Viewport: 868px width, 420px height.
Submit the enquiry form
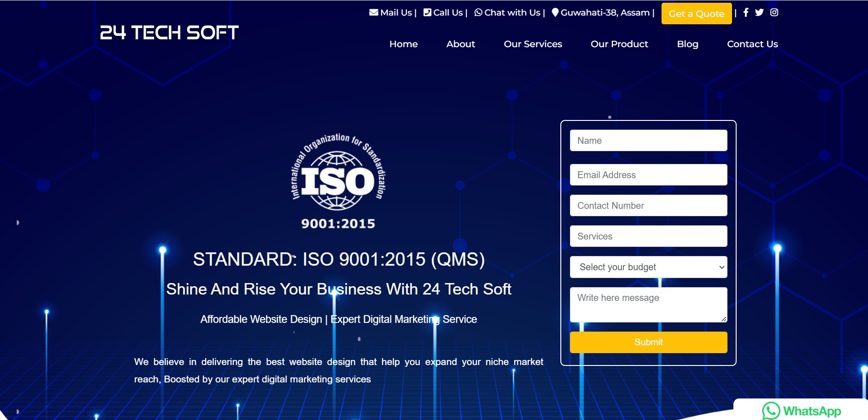[648, 342]
